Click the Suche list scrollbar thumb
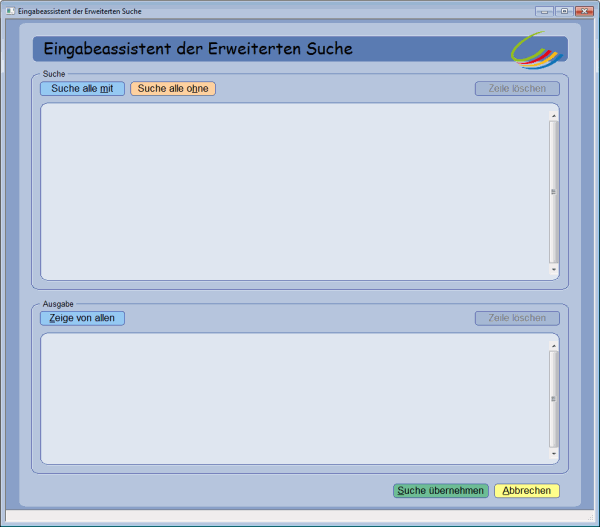The image size is (600, 527). tap(554, 192)
